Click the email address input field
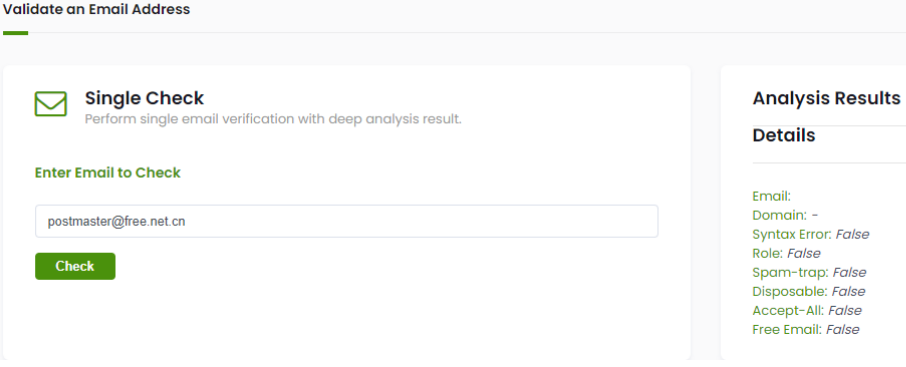The width and height of the screenshot is (906, 367). pos(347,221)
